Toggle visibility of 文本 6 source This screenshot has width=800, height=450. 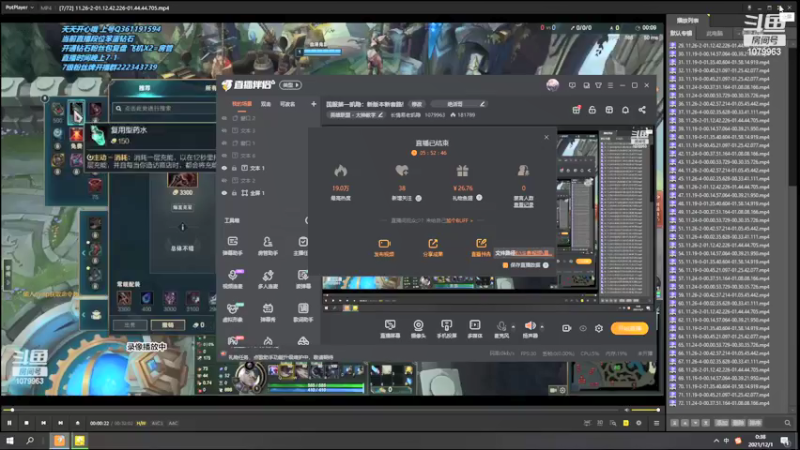(x=224, y=156)
